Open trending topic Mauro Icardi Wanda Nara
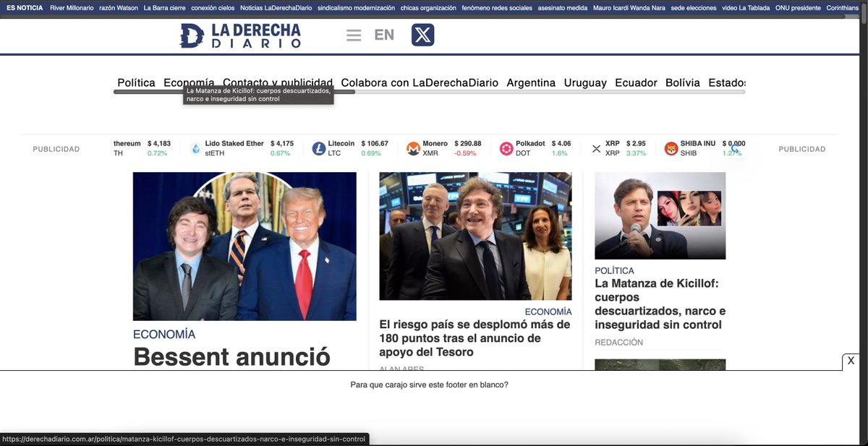This screenshot has width=868, height=446. click(628, 8)
